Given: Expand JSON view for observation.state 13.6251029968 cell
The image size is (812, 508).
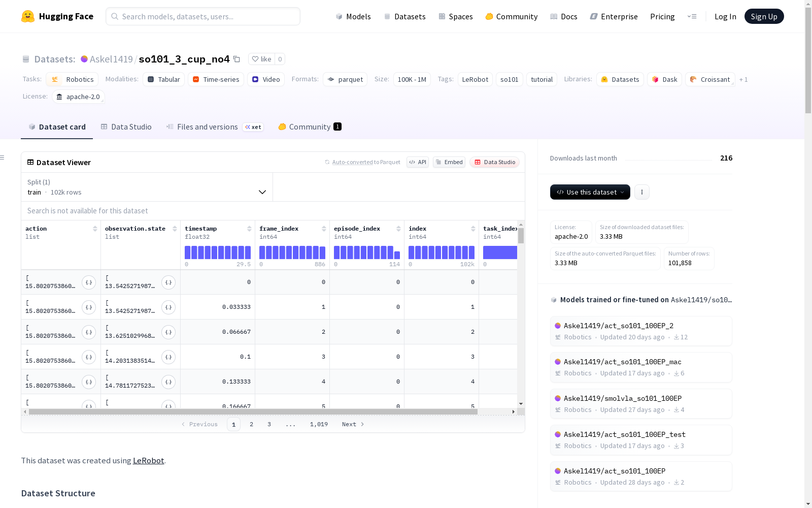Looking at the screenshot, I should click(168, 332).
